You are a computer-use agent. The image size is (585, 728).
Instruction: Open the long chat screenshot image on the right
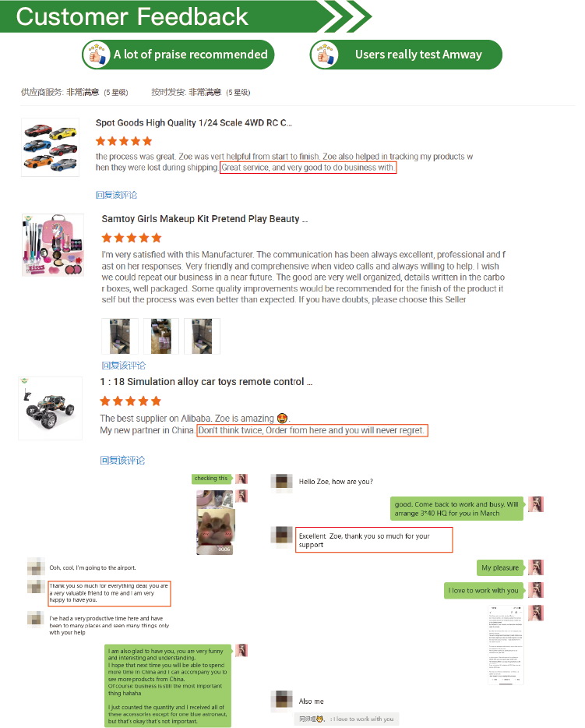tap(506, 645)
